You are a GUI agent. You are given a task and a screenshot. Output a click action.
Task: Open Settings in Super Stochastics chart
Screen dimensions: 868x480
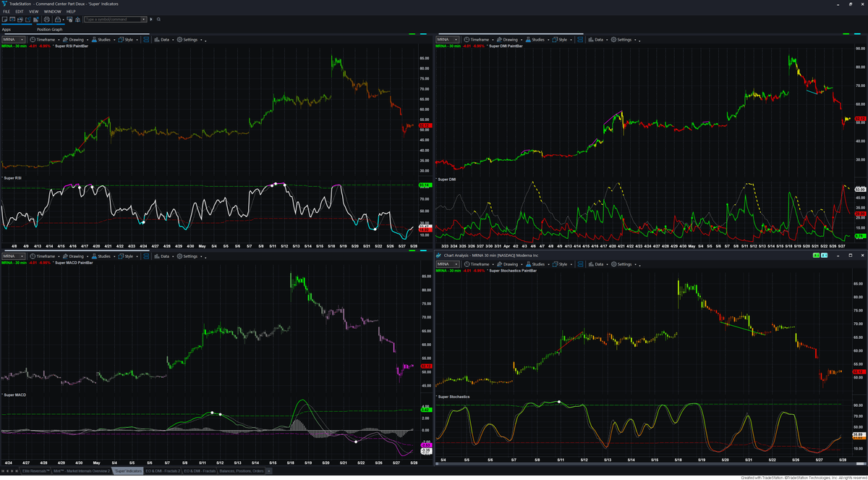pos(623,264)
